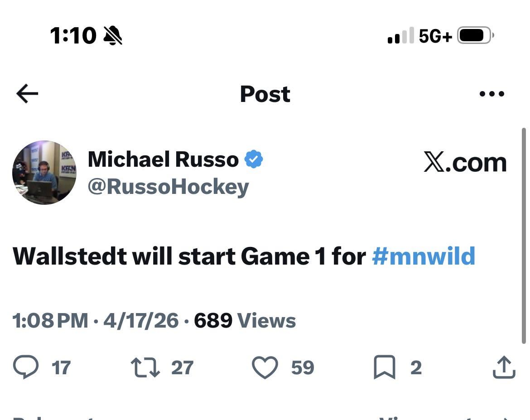
Task: Open the three-dot more options menu
Action: [491, 94]
